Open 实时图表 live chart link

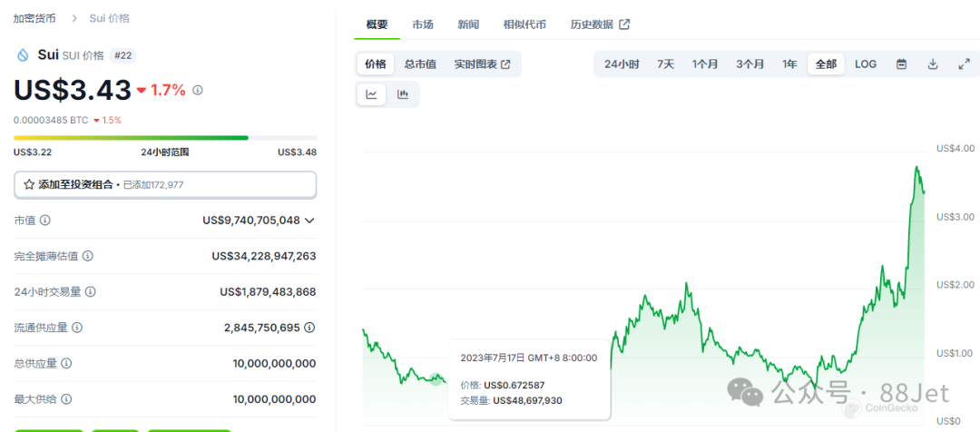[482, 64]
